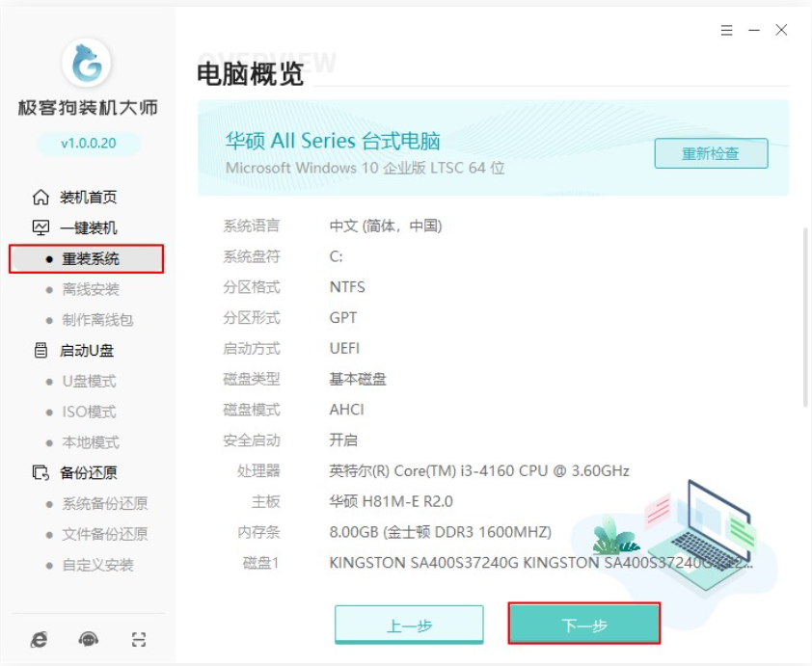Click the 重新检查 button

(x=711, y=153)
